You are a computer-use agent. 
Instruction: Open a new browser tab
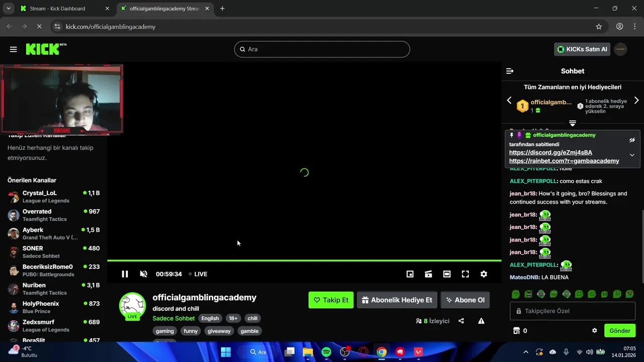(222, 9)
